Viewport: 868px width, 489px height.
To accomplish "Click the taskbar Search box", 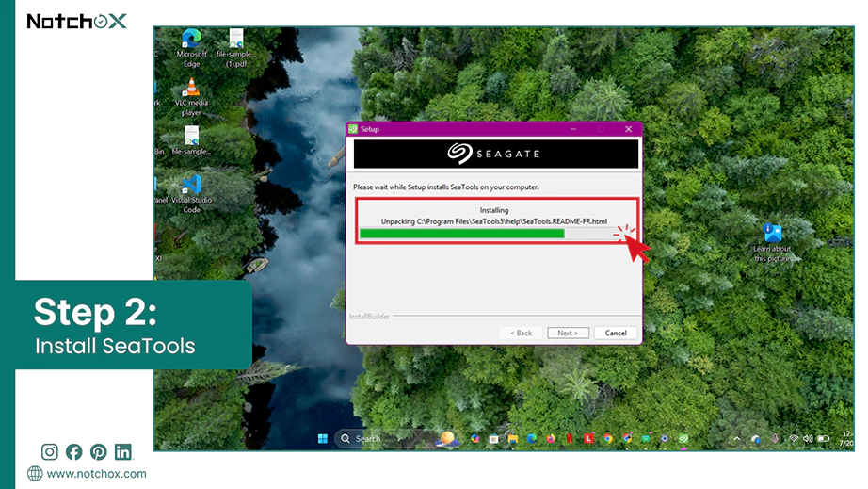I will click(397, 439).
